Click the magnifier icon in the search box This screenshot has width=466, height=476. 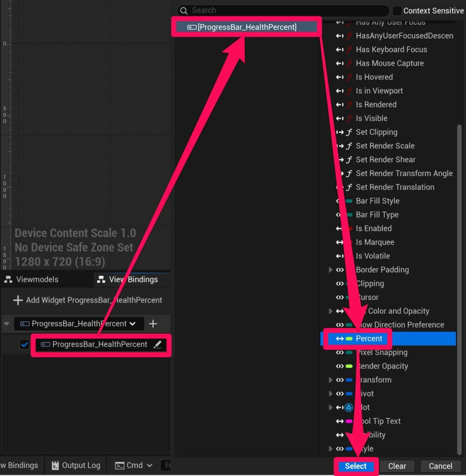184,10
